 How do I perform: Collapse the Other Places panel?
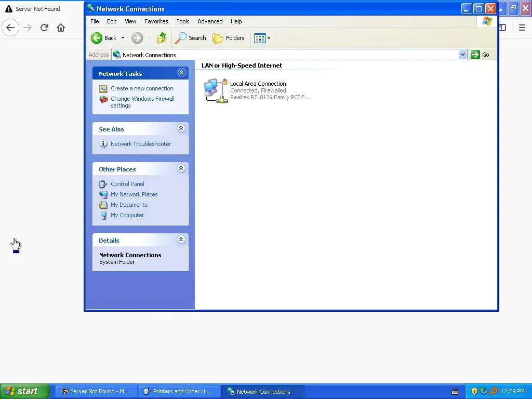point(181,168)
